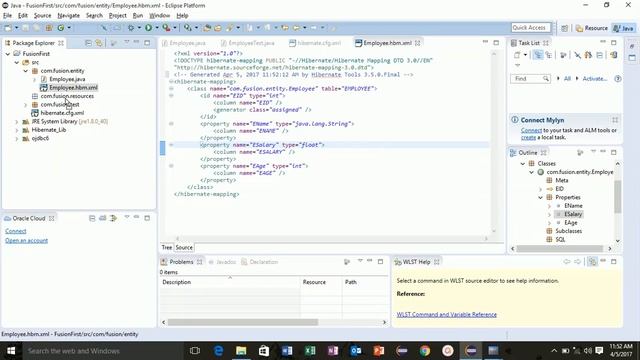Click the help icon in Task List

click(x=618, y=78)
